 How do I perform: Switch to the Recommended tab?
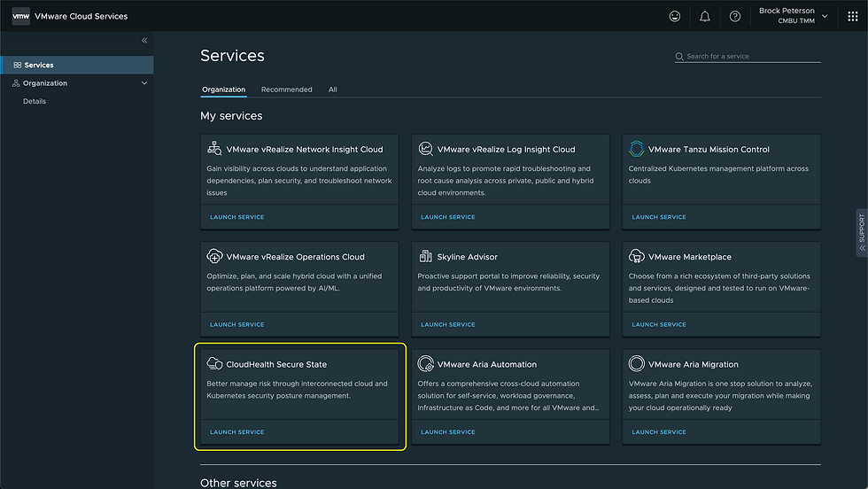287,89
